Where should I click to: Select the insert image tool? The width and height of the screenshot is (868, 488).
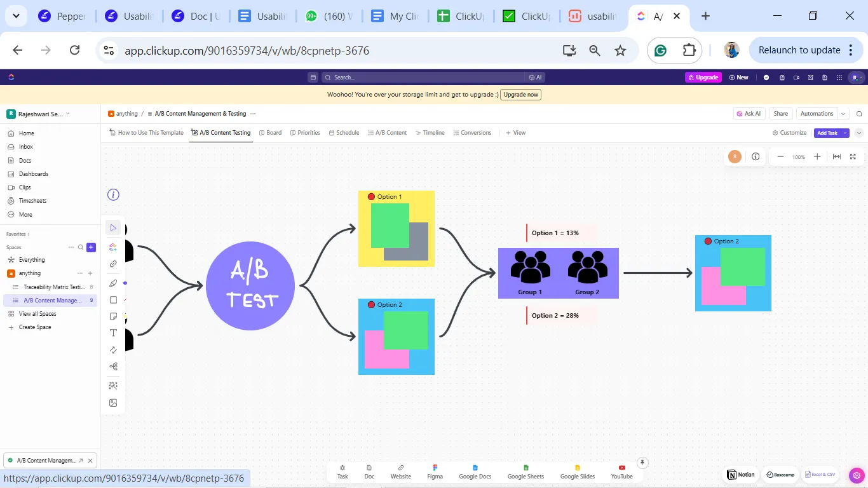(113, 403)
